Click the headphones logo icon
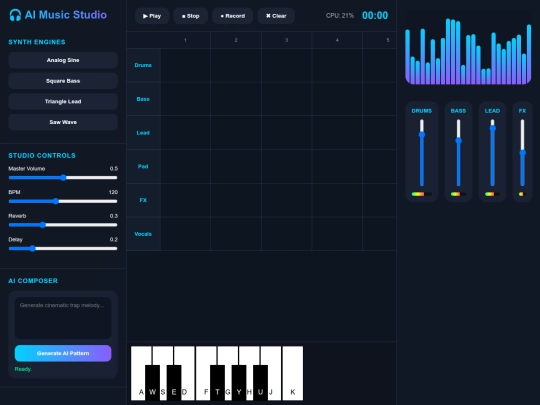This screenshot has height=405, width=540. [x=15, y=15]
